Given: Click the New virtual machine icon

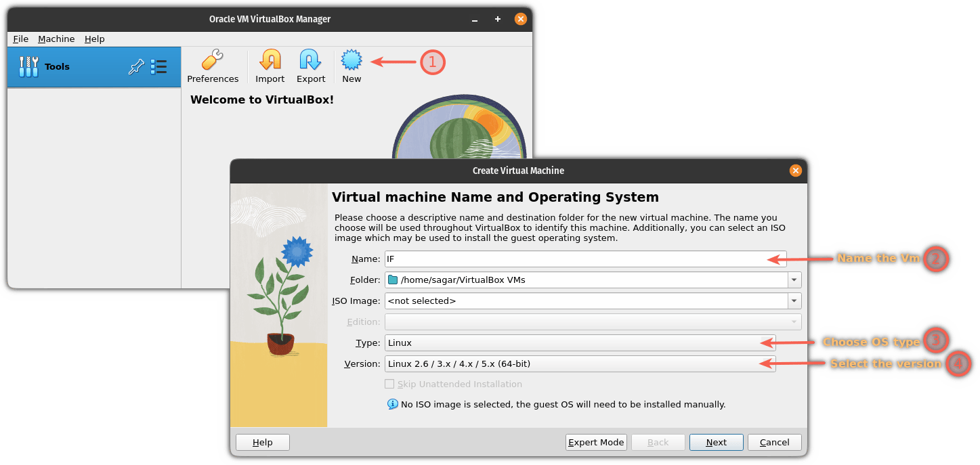Looking at the screenshot, I should click(351, 61).
